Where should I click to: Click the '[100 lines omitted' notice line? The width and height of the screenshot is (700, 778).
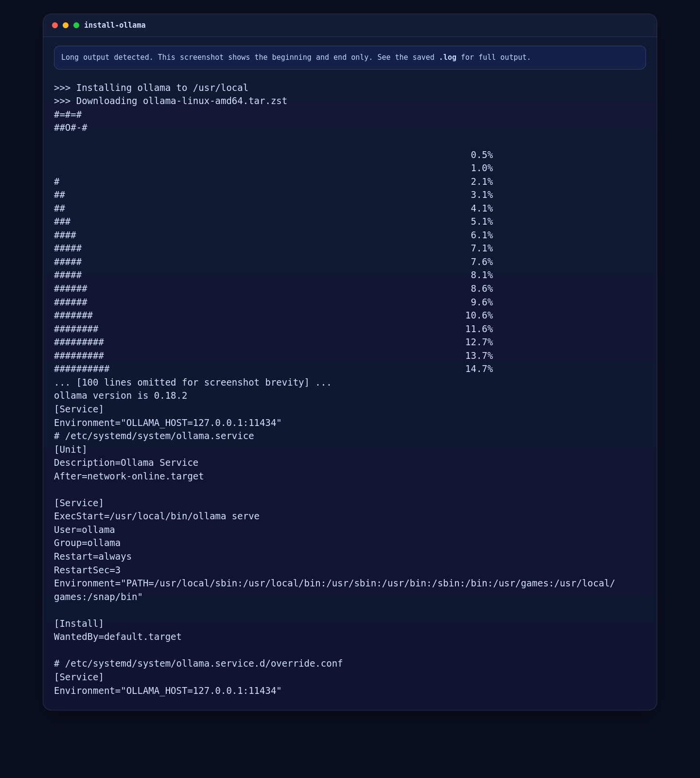click(x=193, y=383)
